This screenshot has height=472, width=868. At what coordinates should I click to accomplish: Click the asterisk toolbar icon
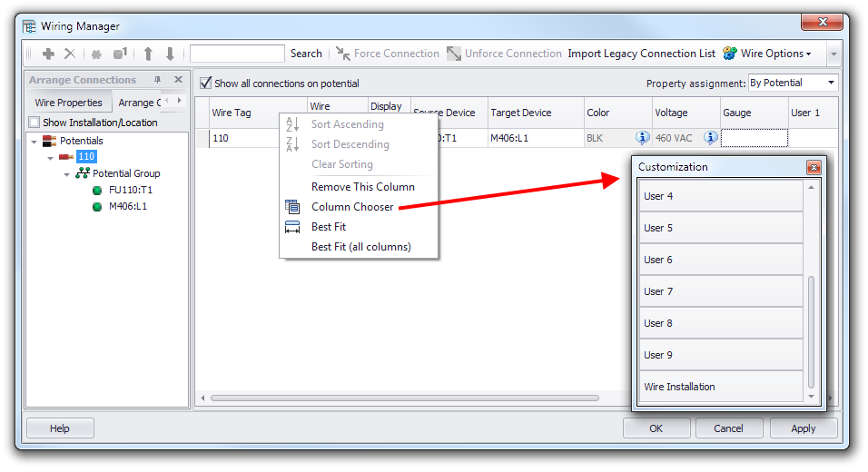[x=96, y=54]
